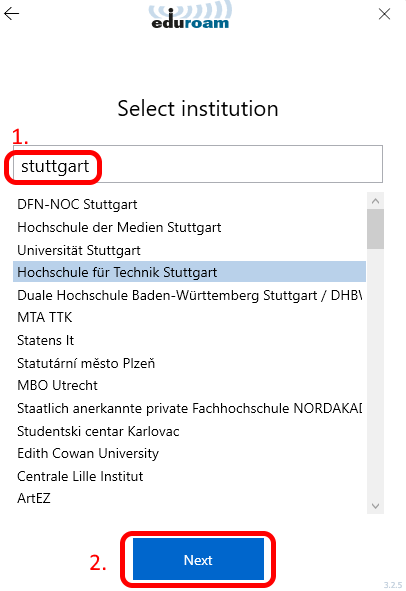The height and width of the screenshot is (591, 406).
Task: Click the institution list scrollbar thumb
Action: click(x=375, y=229)
